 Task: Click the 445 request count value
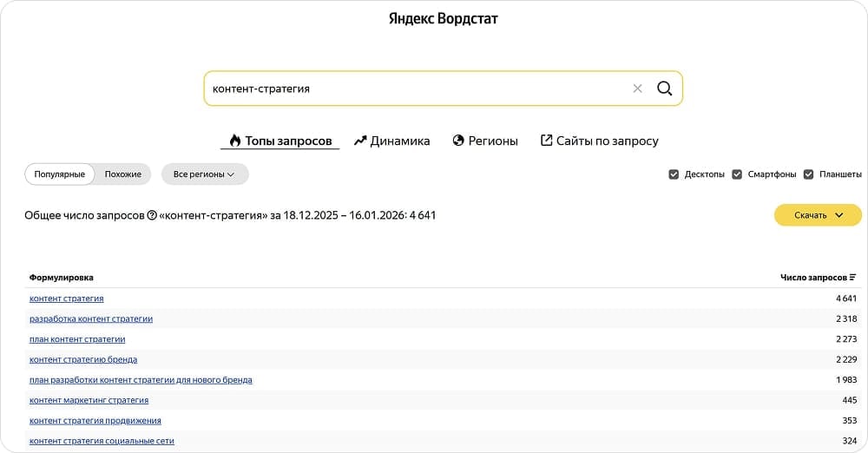click(x=850, y=400)
